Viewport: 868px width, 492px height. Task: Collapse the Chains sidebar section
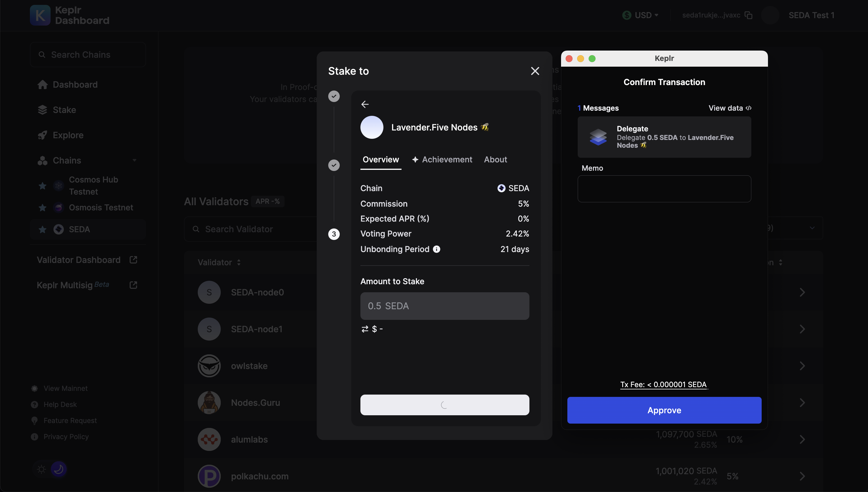point(135,160)
